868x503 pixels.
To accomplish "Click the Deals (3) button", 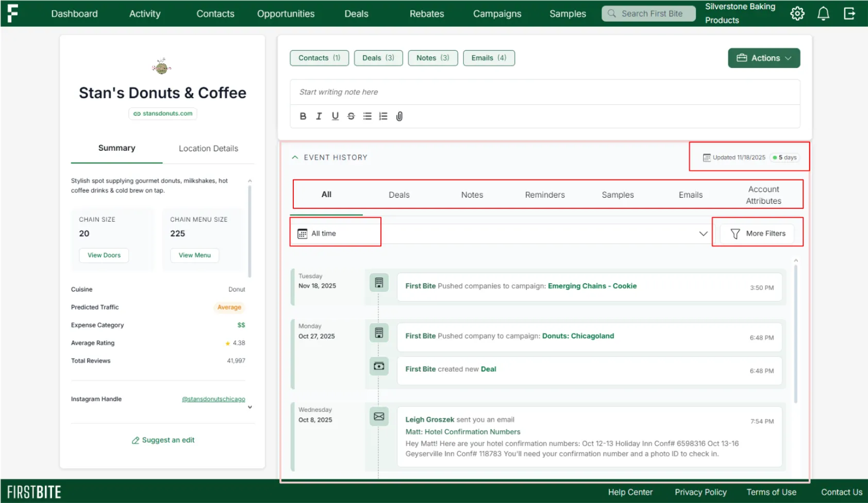I will tap(378, 58).
